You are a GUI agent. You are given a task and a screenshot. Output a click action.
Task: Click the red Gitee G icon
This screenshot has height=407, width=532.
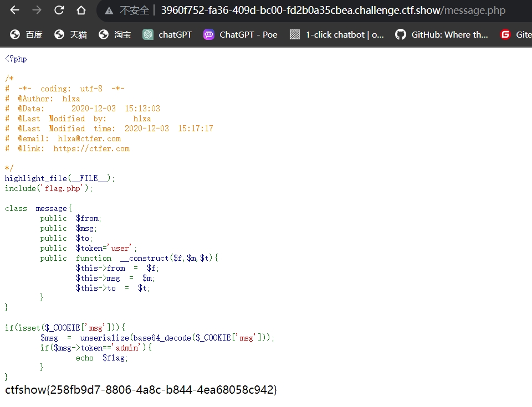pos(505,34)
